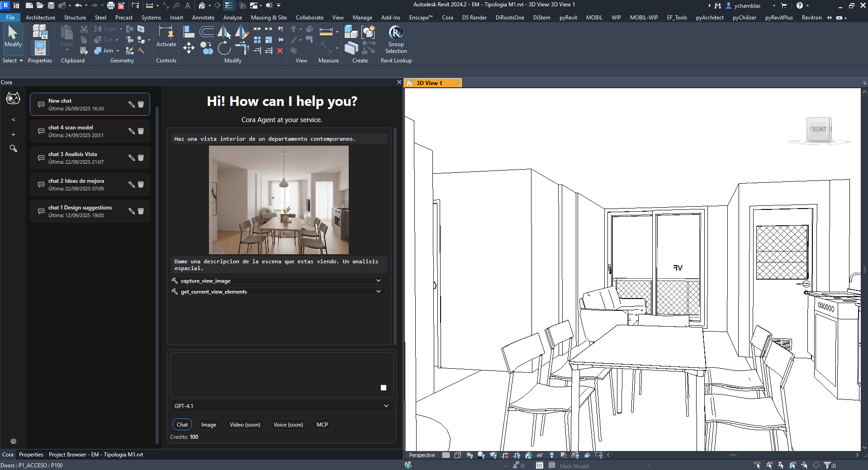The height and width of the screenshot is (470, 868).
Task: Click the Rotate tool icon
Action: 224,48
